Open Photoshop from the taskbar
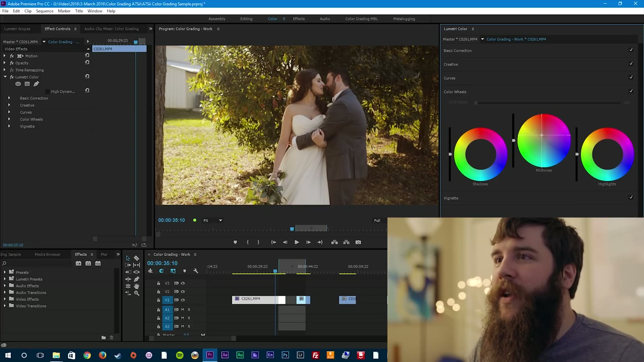The width and height of the screenshot is (644, 362). 285,355
